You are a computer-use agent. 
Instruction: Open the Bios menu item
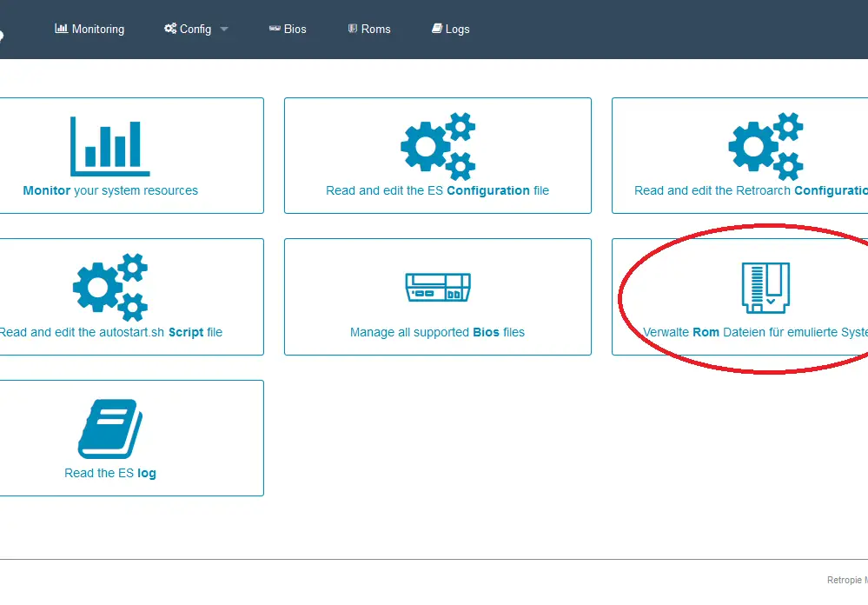(288, 29)
